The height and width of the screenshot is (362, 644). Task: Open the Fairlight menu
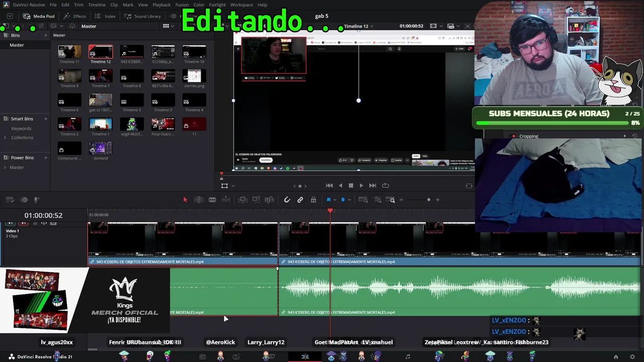(x=217, y=5)
